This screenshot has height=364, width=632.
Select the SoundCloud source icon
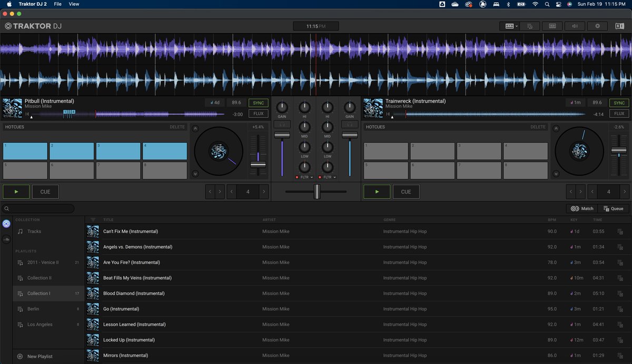pos(6,239)
